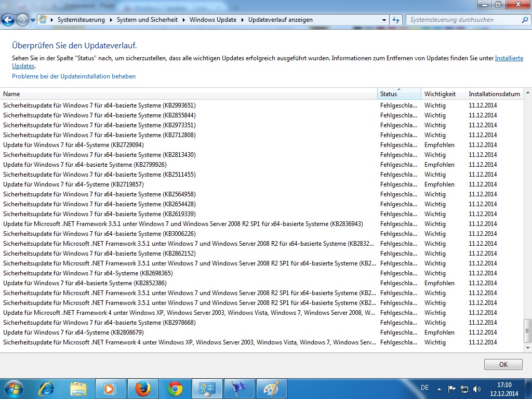This screenshot has height=399, width=532.
Task: Sort by the Wichtigkeit column header
Action: click(444, 94)
